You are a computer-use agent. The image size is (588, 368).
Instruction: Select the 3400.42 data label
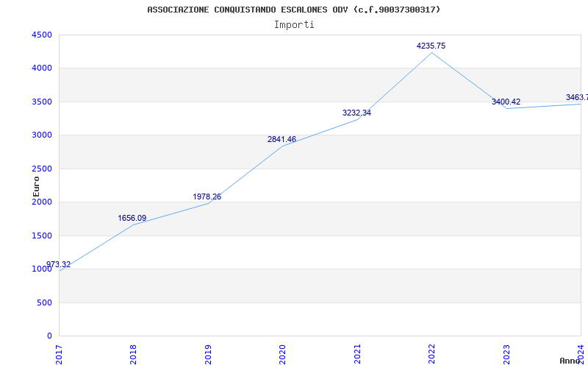click(506, 102)
